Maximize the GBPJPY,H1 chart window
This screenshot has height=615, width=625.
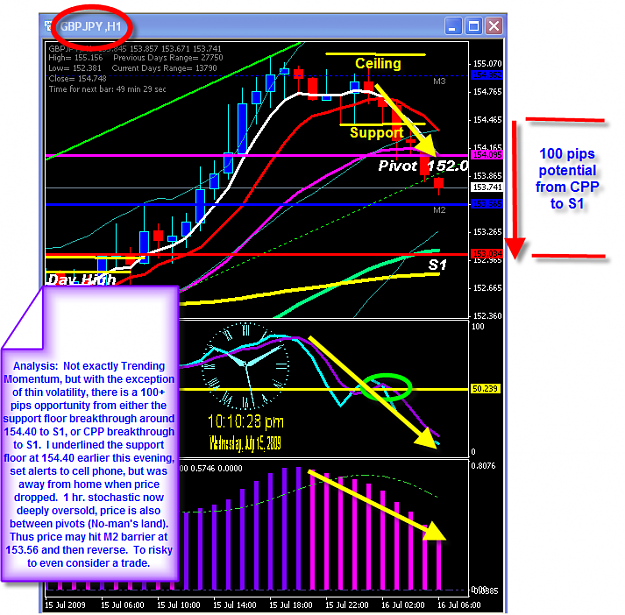[x=474, y=26]
